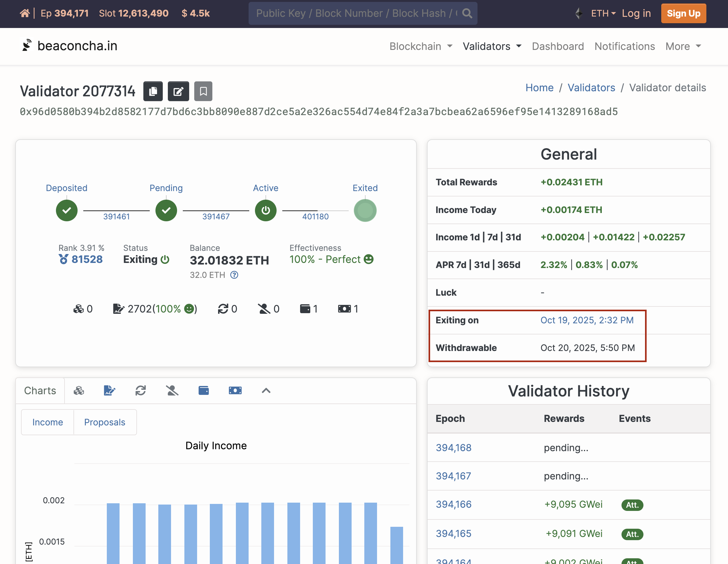
Task: Open the ETH currency dropdown
Action: click(603, 13)
